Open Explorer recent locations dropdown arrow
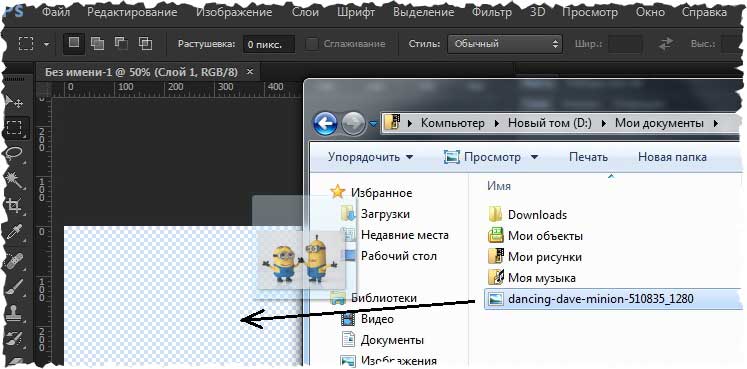The image size is (747, 369). pyautogui.click(x=373, y=124)
